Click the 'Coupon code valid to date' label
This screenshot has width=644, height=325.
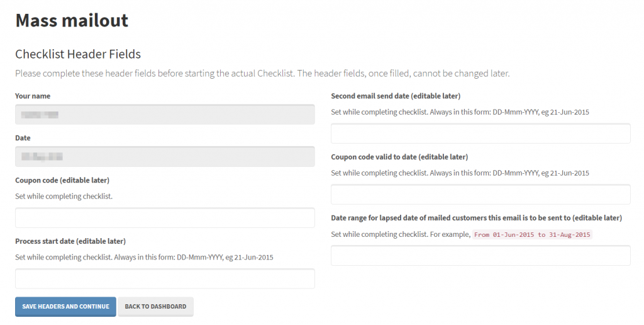(x=399, y=157)
